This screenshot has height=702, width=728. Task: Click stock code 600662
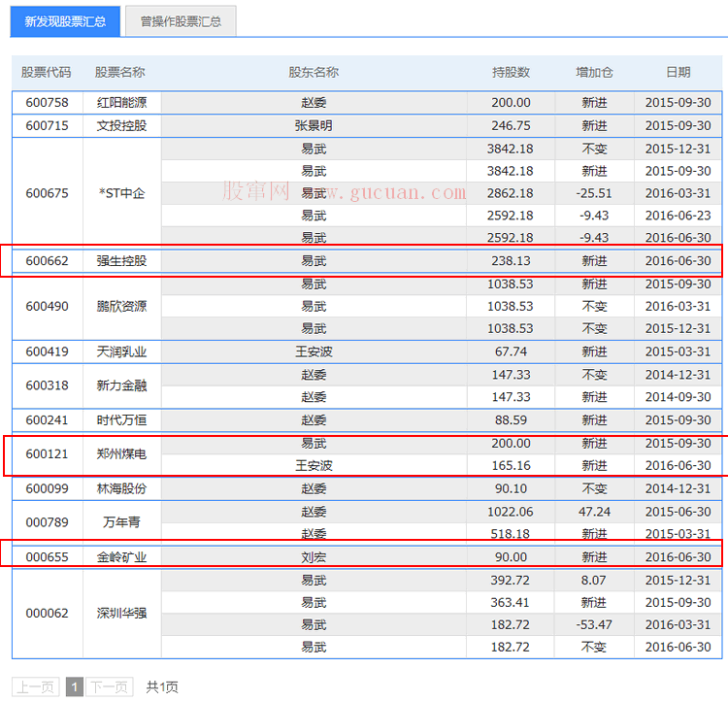pyautogui.click(x=47, y=261)
